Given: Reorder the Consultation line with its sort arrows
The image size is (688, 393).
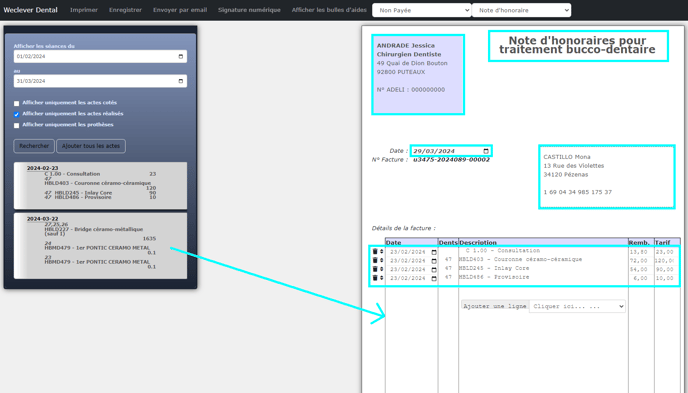Looking at the screenshot, I should pos(381,251).
